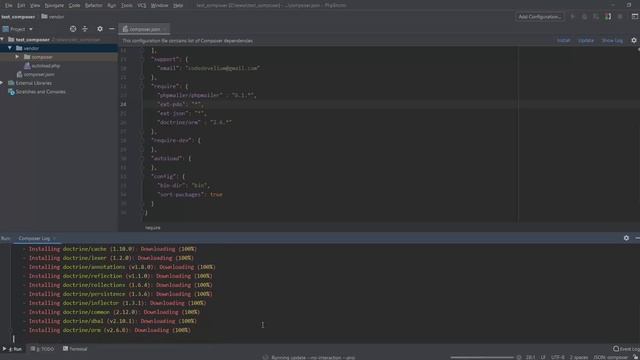Click the Debug toolbar icon

tap(584, 17)
